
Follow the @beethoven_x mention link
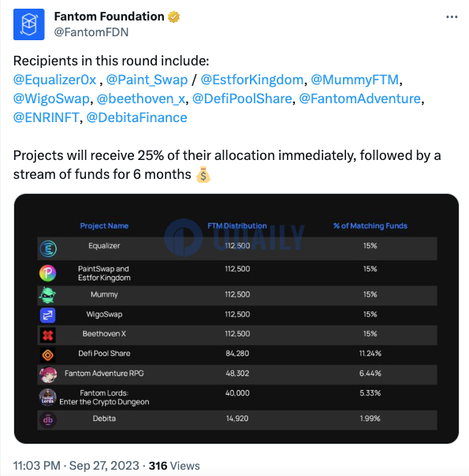(141, 99)
